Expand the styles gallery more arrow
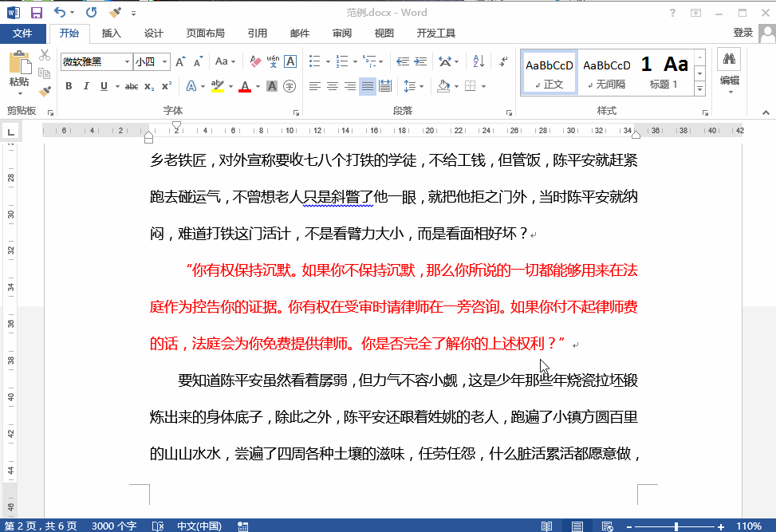The width and height of the screenshot is (776, 532). (x=699, y=89)
